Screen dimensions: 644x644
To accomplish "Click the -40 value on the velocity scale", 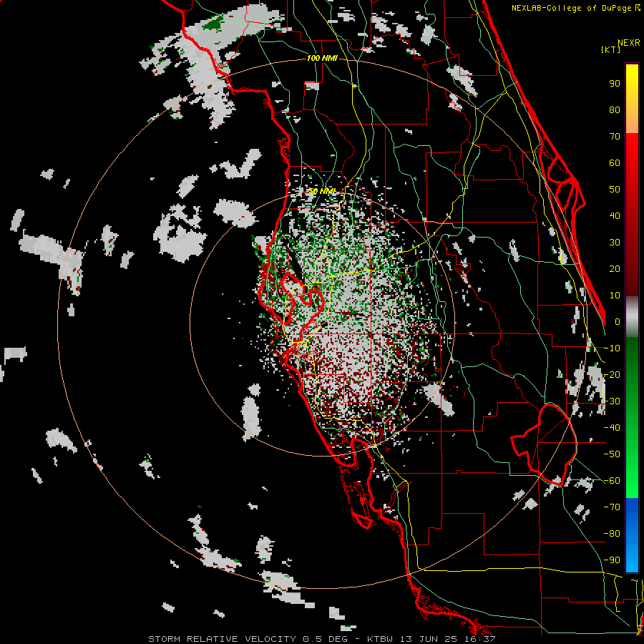I will click(x=612, y=428).
